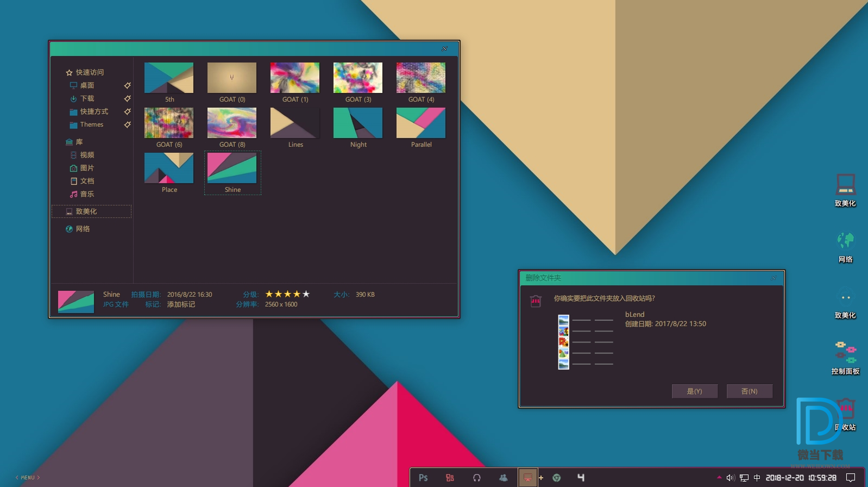
Task: Open Photoshop from the taskbar
Action: point(423,478)
